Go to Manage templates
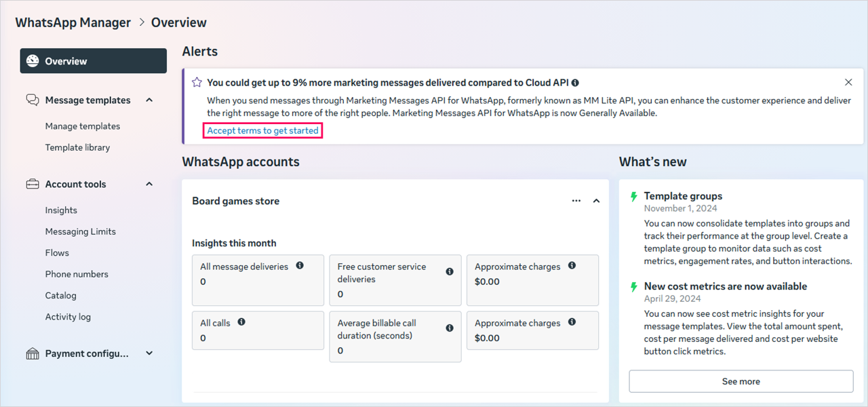The height and width of the screenshot is (407, 868). click(x=83, y=126)
